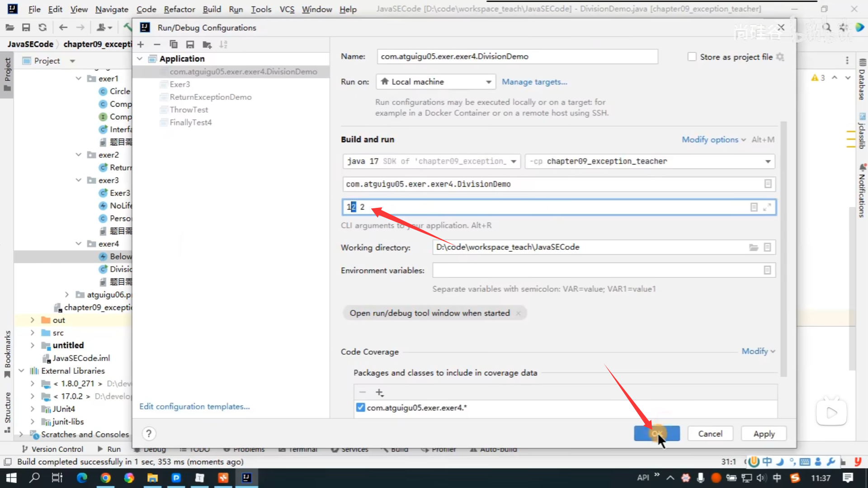
Task: Open the Local machine run target dropdown
Action: [436, 82]
